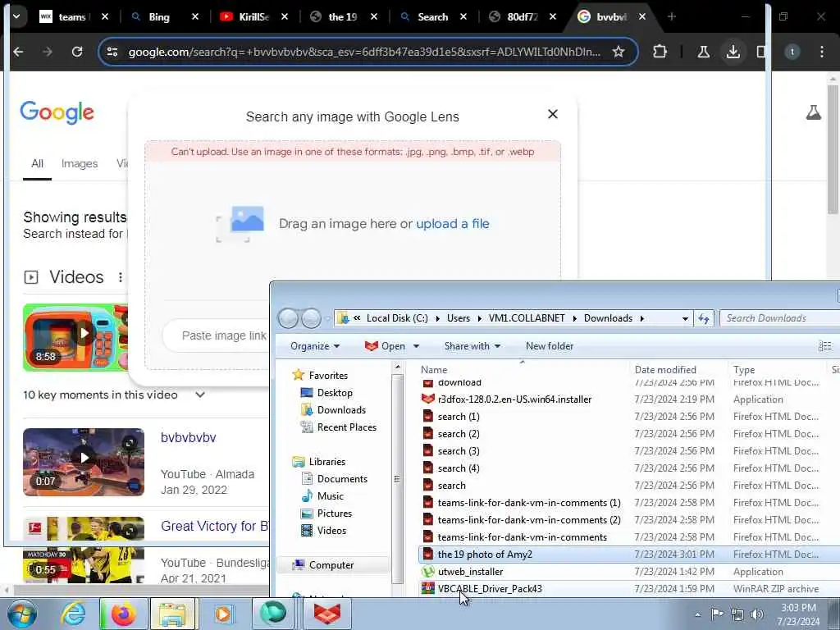Switch to the 'the 19' tab

(x=342, y=16)
